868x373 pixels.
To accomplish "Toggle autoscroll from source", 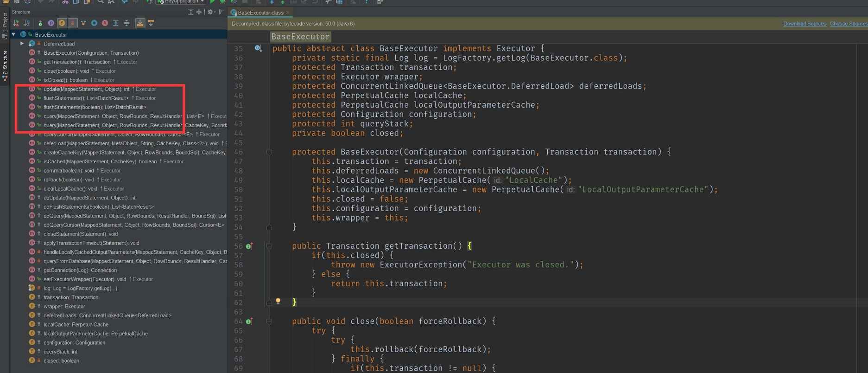I will point(151,23).
